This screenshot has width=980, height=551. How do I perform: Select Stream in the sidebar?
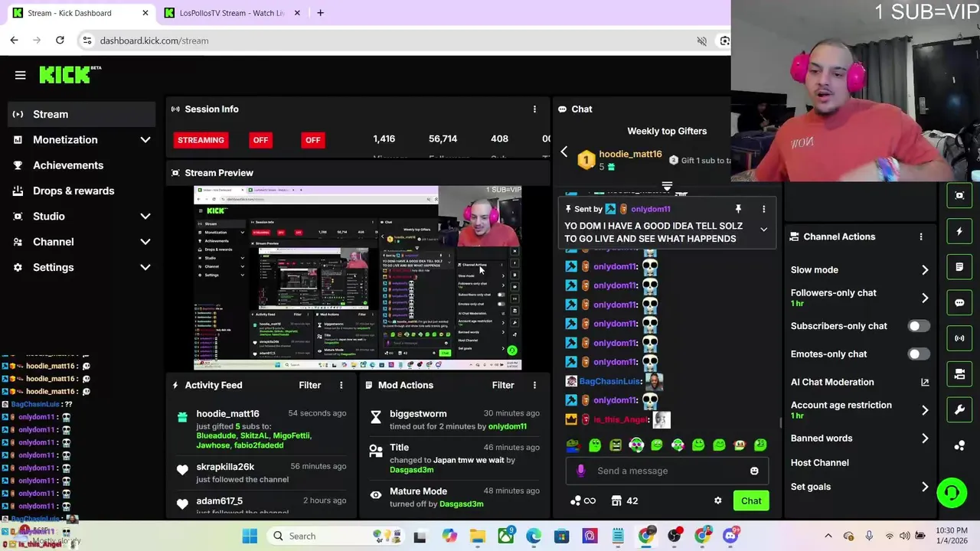coord(82,114)
